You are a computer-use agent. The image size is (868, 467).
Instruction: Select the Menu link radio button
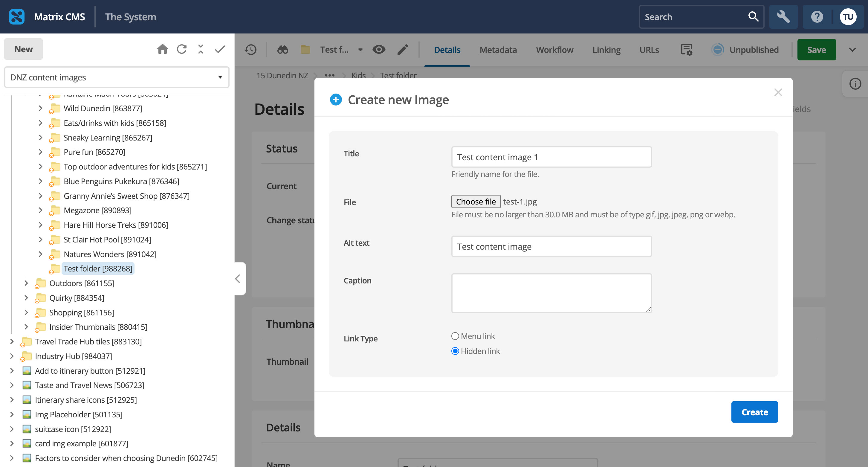point(455,336)
